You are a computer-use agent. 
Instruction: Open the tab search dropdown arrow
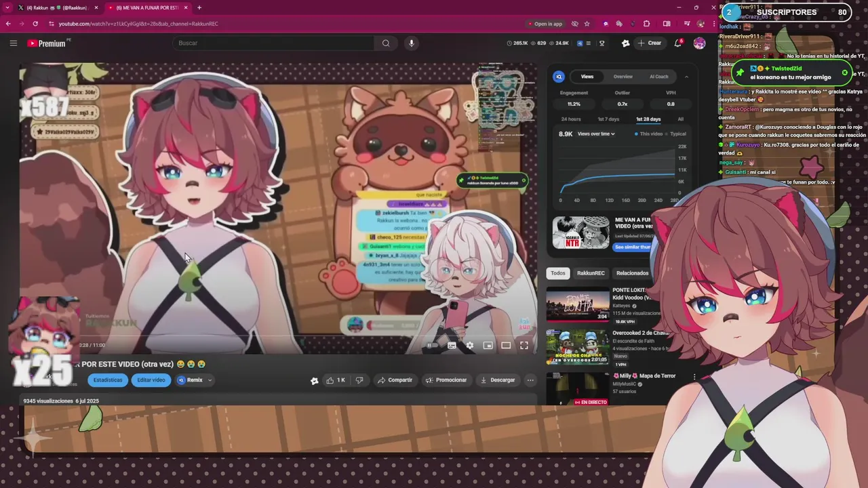click(x=7, y=7)
